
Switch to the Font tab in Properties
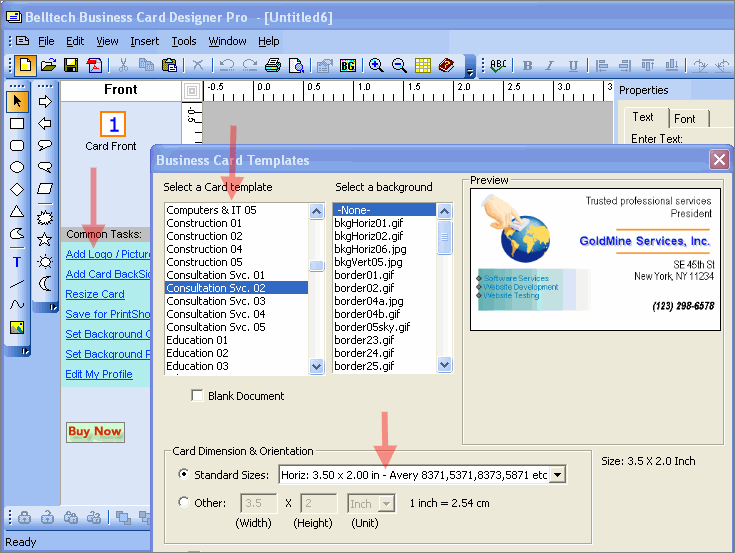coord(684,118)
